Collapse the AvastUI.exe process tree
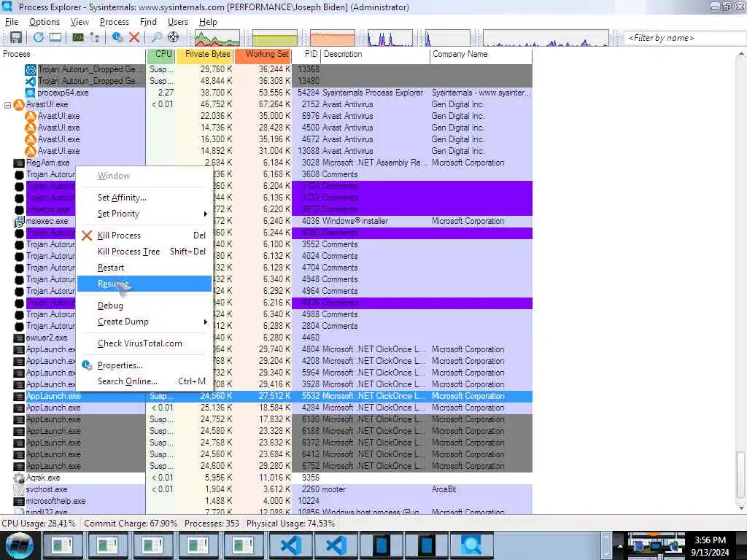Screen dimensions: 747x560 click(x=7, y=105)
